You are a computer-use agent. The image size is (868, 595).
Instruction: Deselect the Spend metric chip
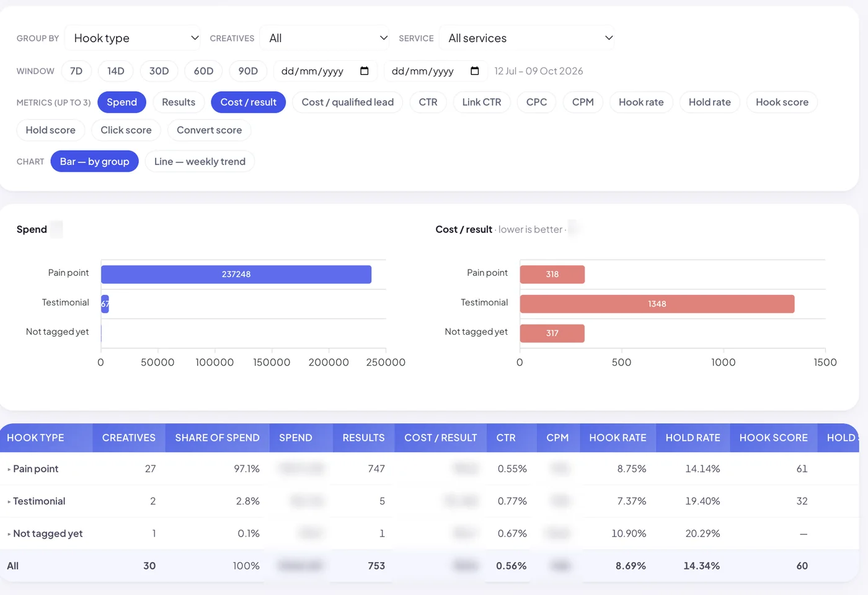point(122,102)
